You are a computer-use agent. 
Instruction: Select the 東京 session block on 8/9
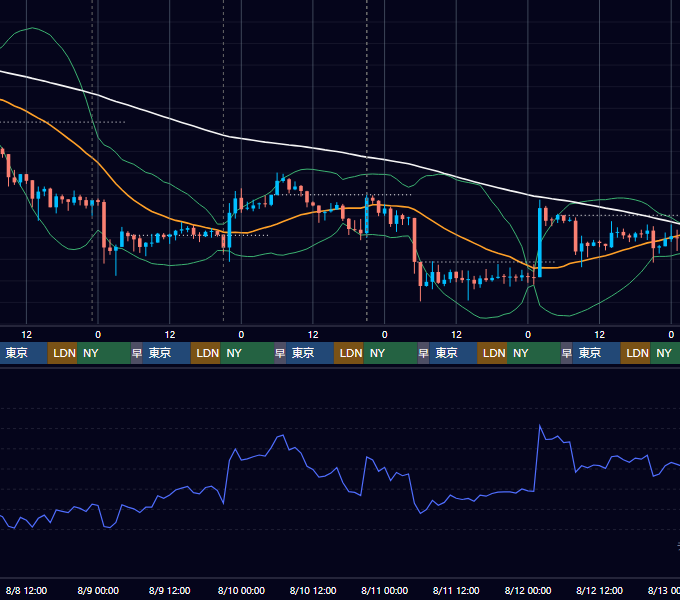tap(167, 353)
